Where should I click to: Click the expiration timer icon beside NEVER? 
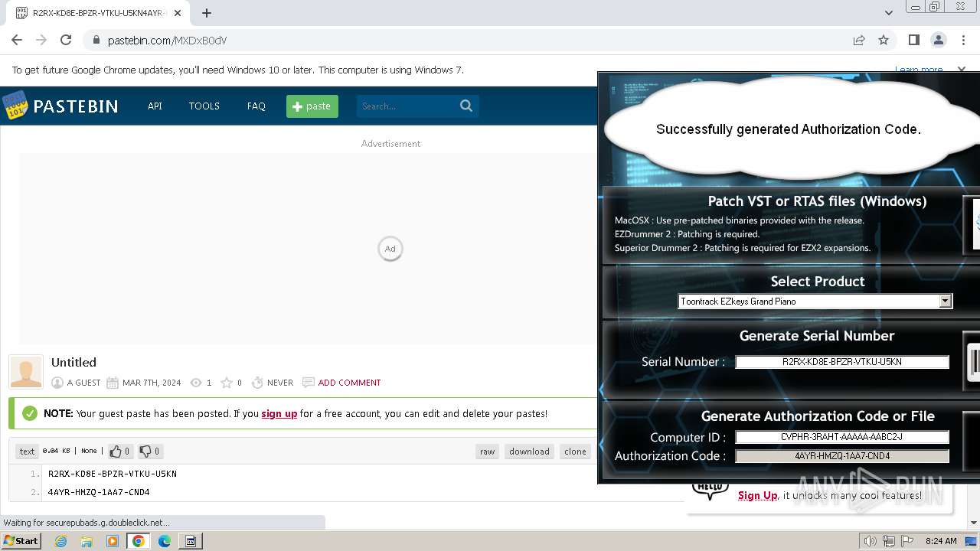pos(257,383)
